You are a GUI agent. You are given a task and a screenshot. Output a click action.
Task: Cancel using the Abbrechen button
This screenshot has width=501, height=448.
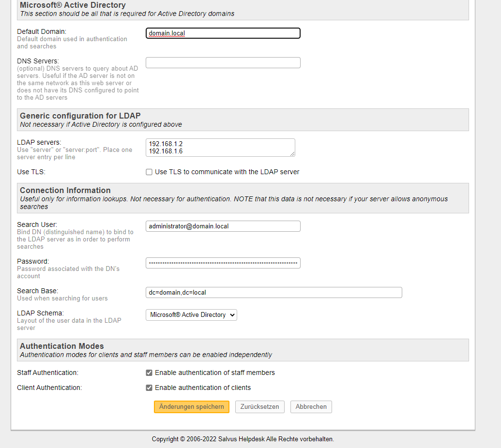311,407
